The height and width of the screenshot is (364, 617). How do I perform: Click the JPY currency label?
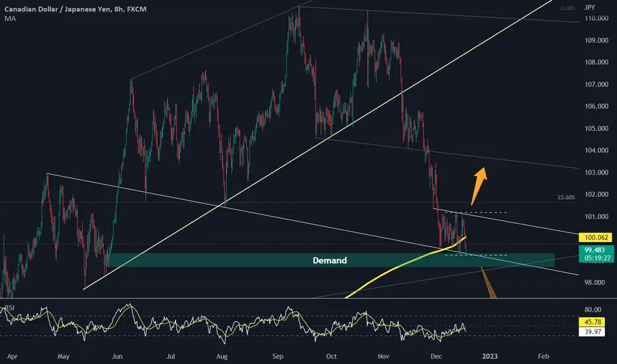(589, 7)
